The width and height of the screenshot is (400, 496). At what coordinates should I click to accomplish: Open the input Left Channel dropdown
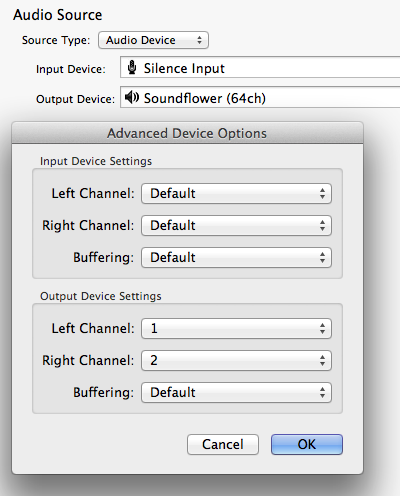236,193
